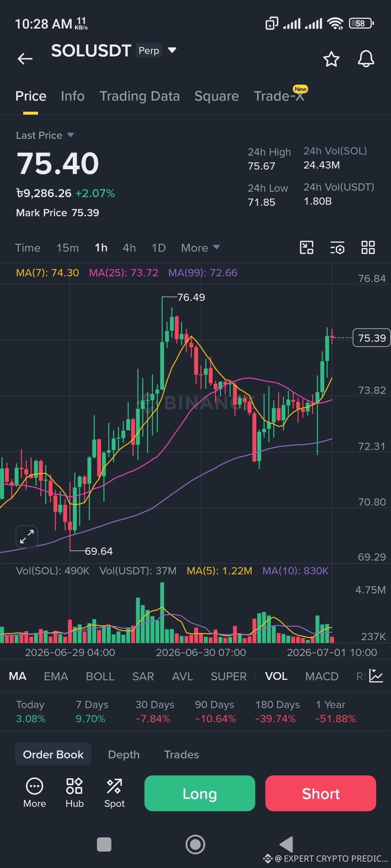Open indicator settings chart icon
391x868 pixels.
[376, 676]
